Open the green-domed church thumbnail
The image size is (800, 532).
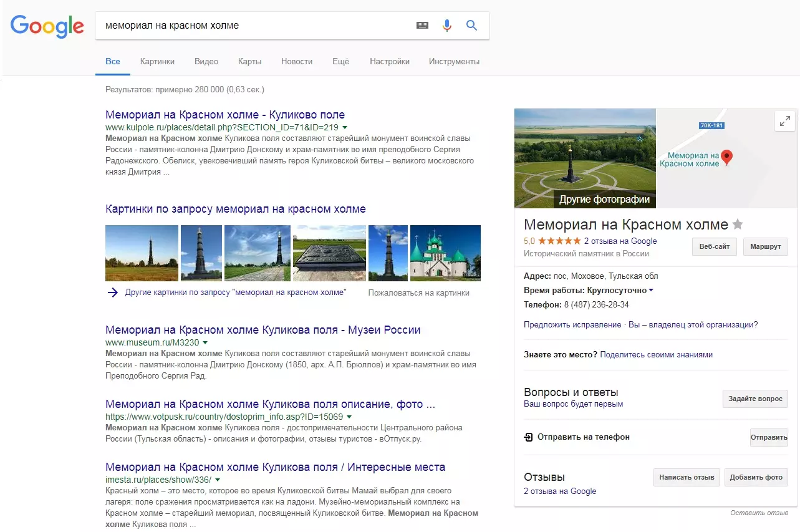pyautogui.click(x=445, y=253)
